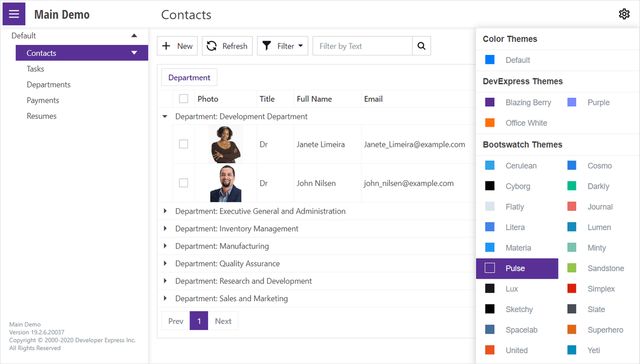Click the circular arrows Refresh icon
This screenshot has height=364, width=640.
[x=212, y=46]
